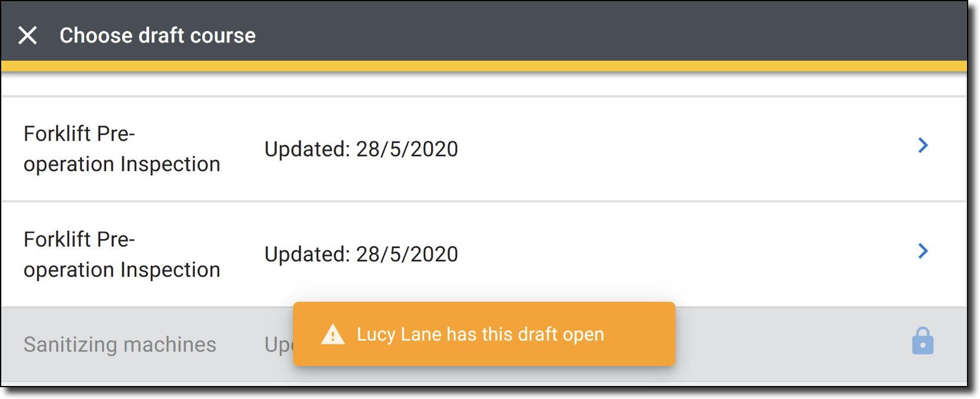Open the upper Forklift draft via its chevron
The height and width of the screenshot is (399, 980).
coord(923,145)
